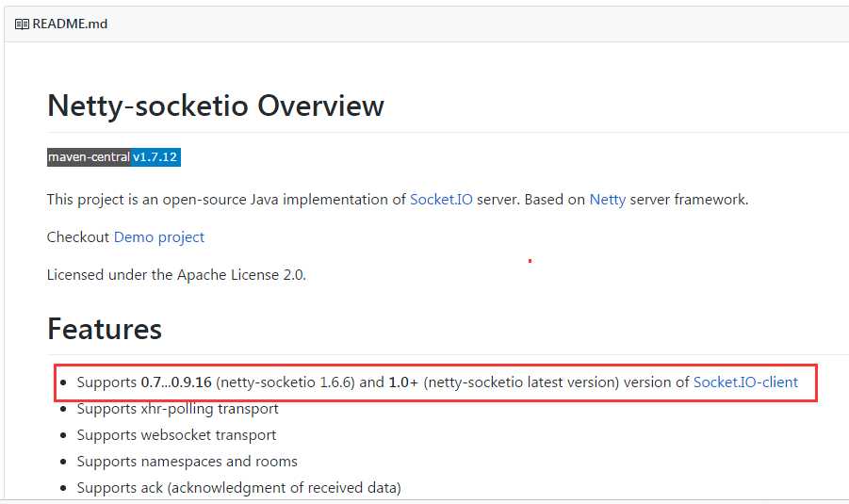Follow the Socket.IO-client link
The height and width of the screenshot is (504, 849).
pos(745,382)
